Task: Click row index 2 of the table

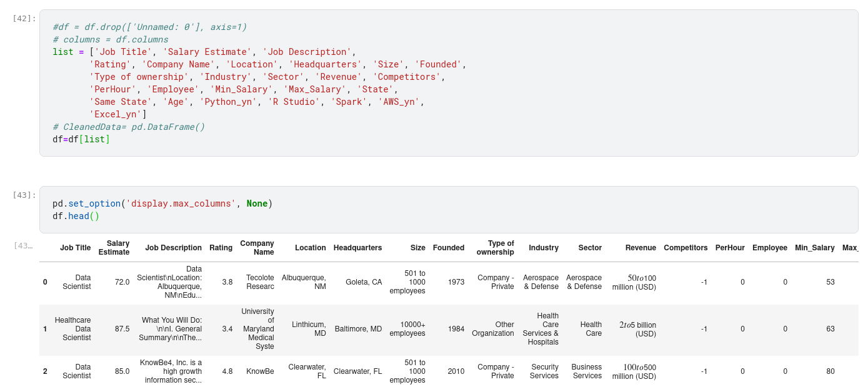Action: click(45, 371)
